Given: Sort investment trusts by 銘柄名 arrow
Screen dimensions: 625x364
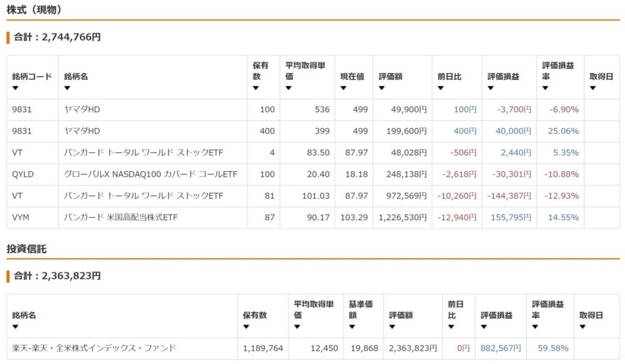Looking at the screenshot, I should pos(15,327).
